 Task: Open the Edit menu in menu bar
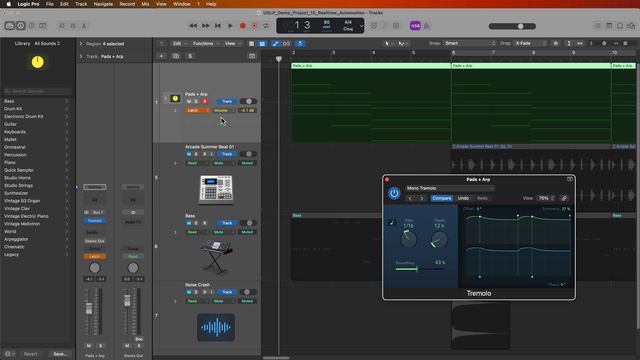tap(64, 4)
